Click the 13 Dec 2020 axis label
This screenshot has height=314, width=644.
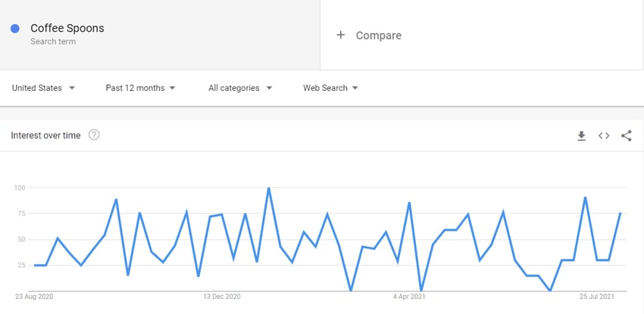tap(222, 297)
